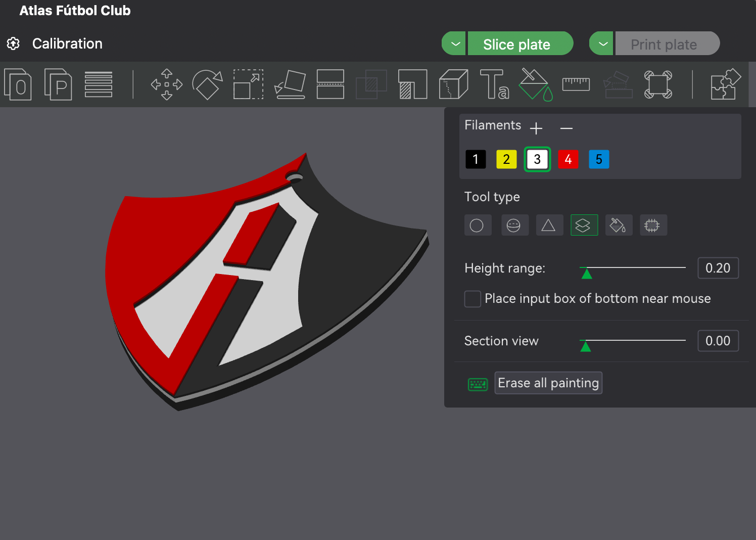Viewport: 756px width, 540px height.
Task: Select the Lay on face tool
Action: (x=290, y=84)
